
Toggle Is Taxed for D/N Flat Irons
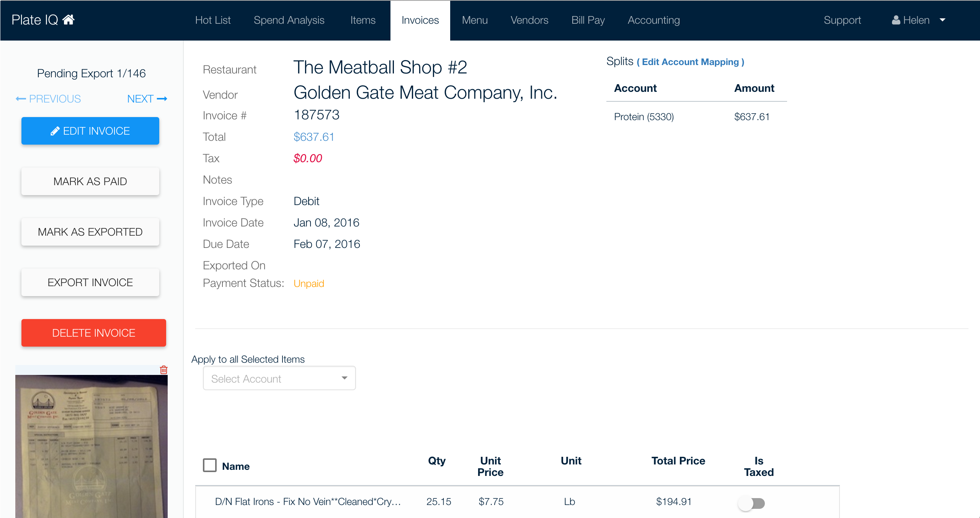751,503
